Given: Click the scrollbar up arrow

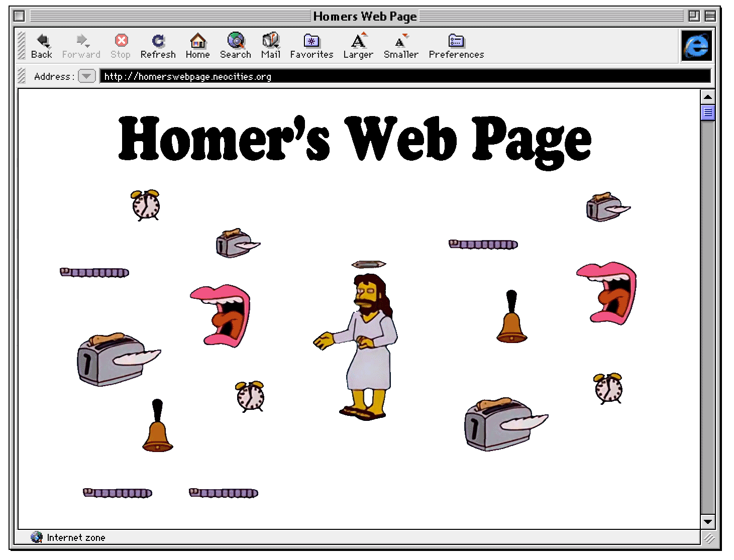Looking at the screenshot, I should (x=708, y=96).
